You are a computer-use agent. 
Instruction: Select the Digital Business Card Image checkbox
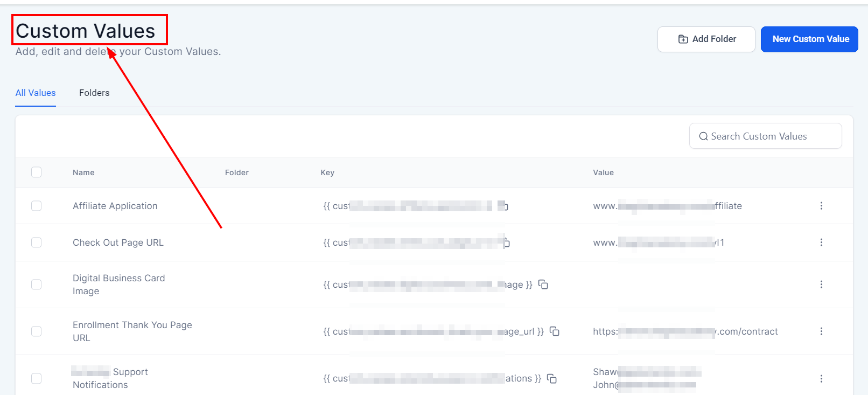pos(36,285)
